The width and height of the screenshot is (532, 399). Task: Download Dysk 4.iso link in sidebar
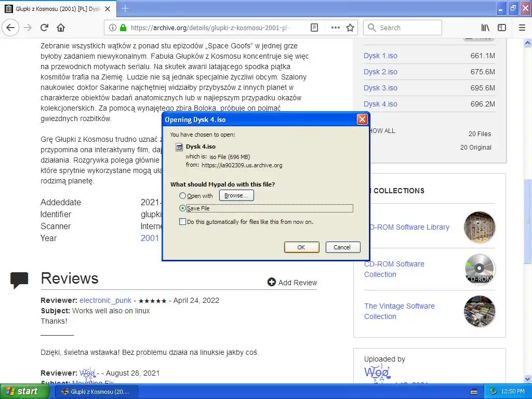(x=380, y=104)
